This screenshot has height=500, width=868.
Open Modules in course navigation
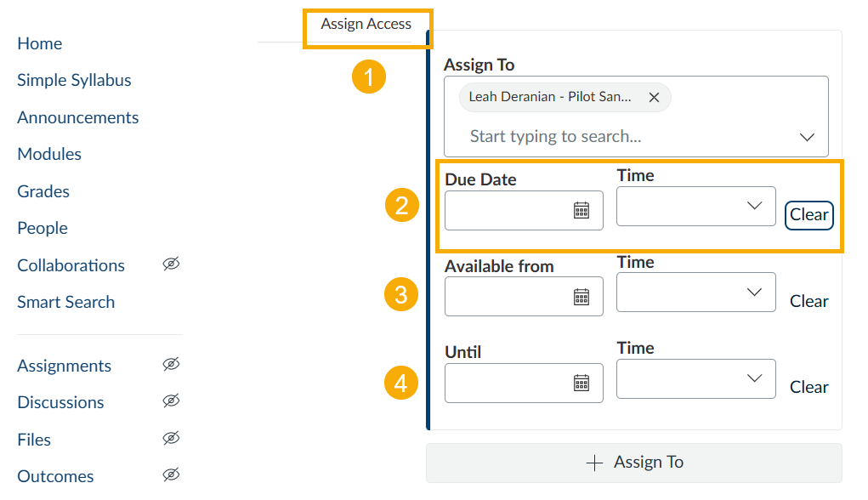tap(49, 154)
